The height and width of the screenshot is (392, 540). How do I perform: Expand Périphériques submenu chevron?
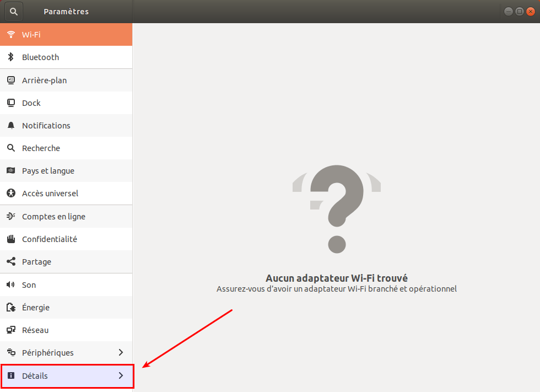[121, 352]
